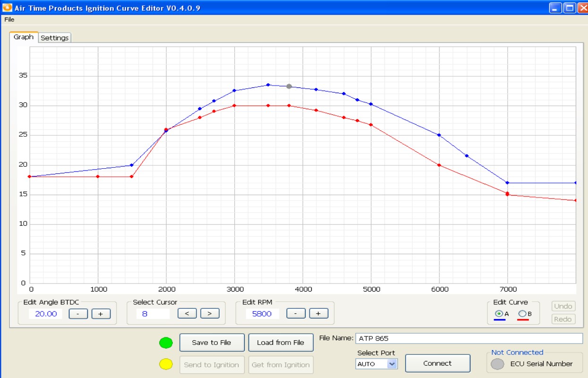588x378 pixels.
Task: Connect to the ignition ECU
Action: [x=437, y=363]
